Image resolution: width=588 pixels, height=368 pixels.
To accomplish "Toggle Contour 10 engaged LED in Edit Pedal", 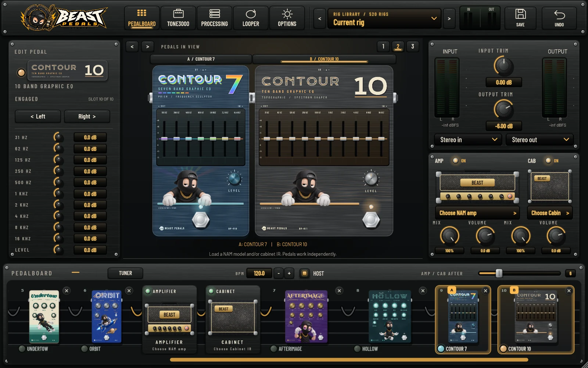I will coord(21,72).
